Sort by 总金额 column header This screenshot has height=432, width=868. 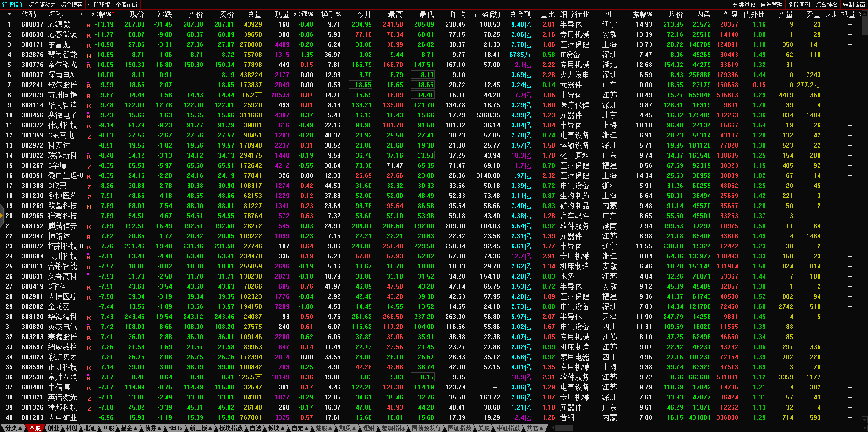tap(520, 14)
